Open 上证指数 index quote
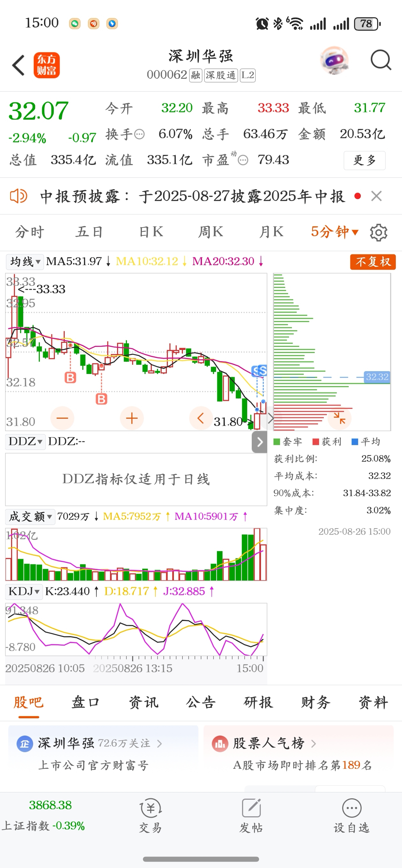Viewport: 402px width, 868px height. (43, 816)
